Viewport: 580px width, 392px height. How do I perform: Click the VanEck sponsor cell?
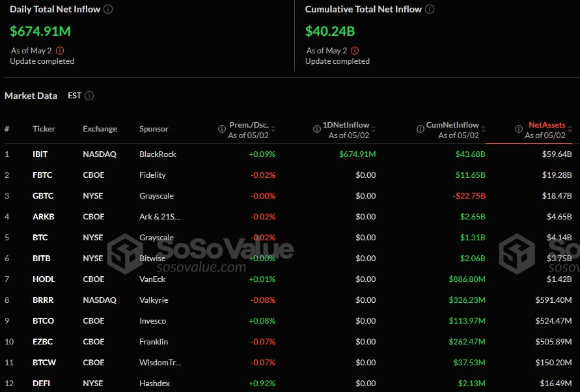pyautogui.click(x=152, y=279)
